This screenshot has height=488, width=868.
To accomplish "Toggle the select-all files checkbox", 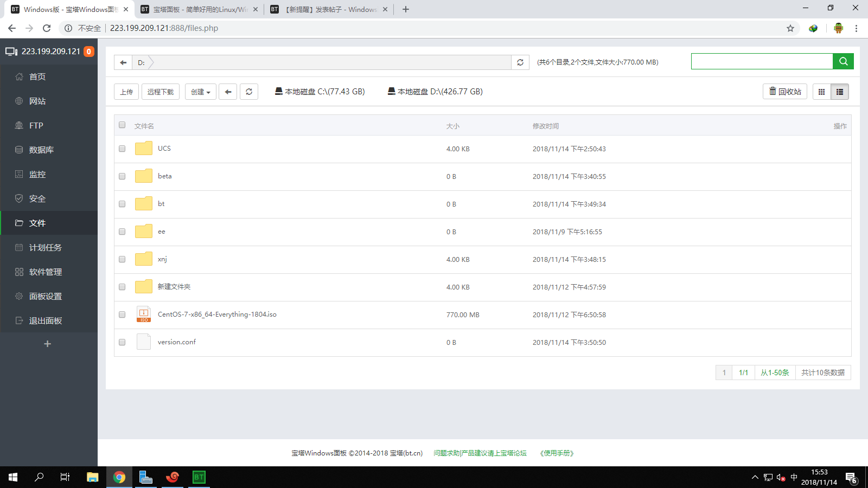I will coord(122,125).
